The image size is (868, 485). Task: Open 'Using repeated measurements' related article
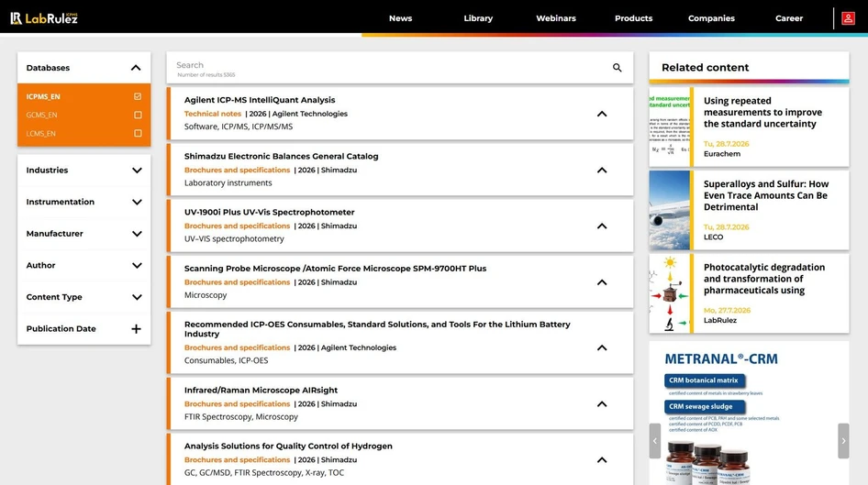[x=762, y=112]
